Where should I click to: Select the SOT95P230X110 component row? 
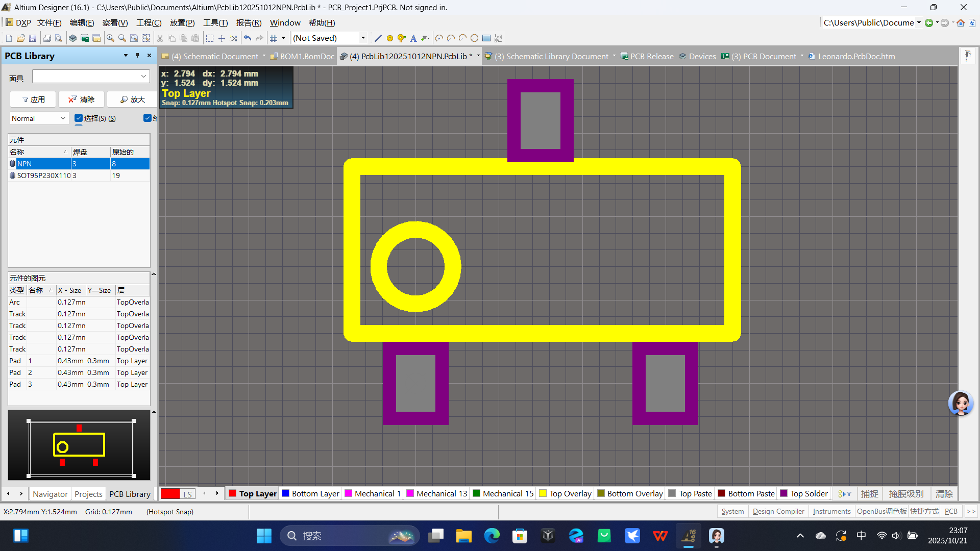43,176
